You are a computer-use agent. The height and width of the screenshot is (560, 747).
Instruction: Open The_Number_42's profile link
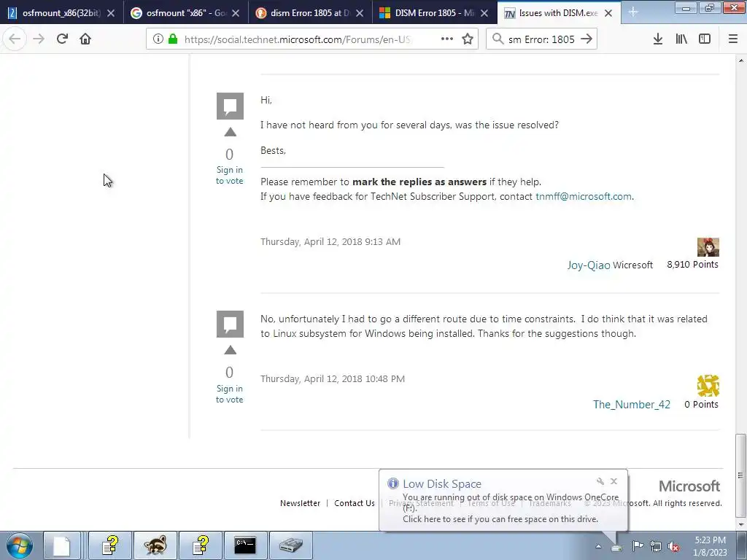[x=631, y=404]
